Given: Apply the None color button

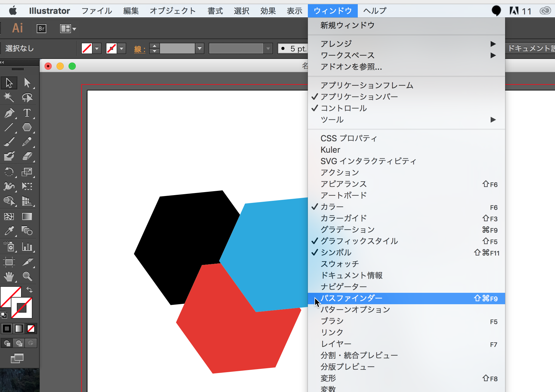Looking at the screenshot, I should pyautogui.click(x=31, y=329).
